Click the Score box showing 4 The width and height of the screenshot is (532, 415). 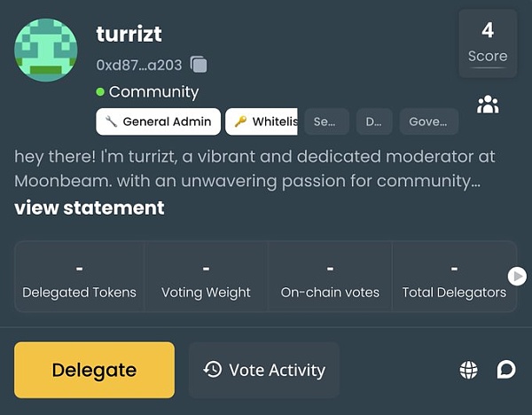(488, 43)
